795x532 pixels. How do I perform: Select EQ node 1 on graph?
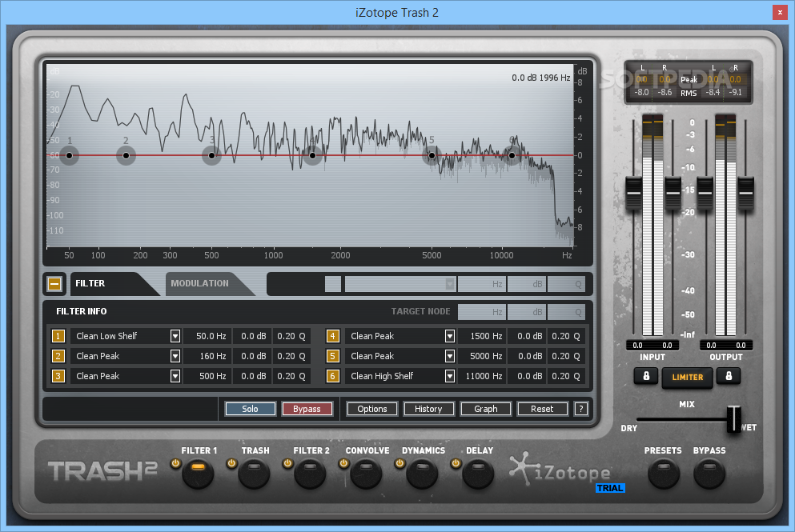(x=70, y=155)
